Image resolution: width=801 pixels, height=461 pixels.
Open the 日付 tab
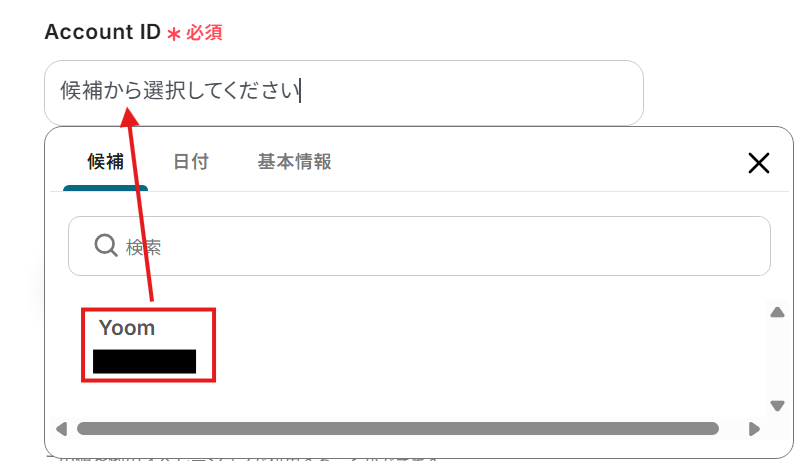click(191, 162)
